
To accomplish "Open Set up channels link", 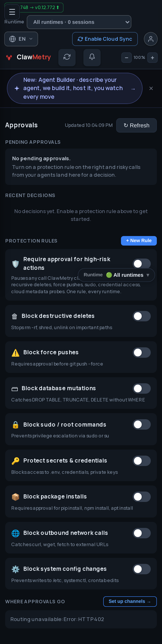I will pos(130,601).
